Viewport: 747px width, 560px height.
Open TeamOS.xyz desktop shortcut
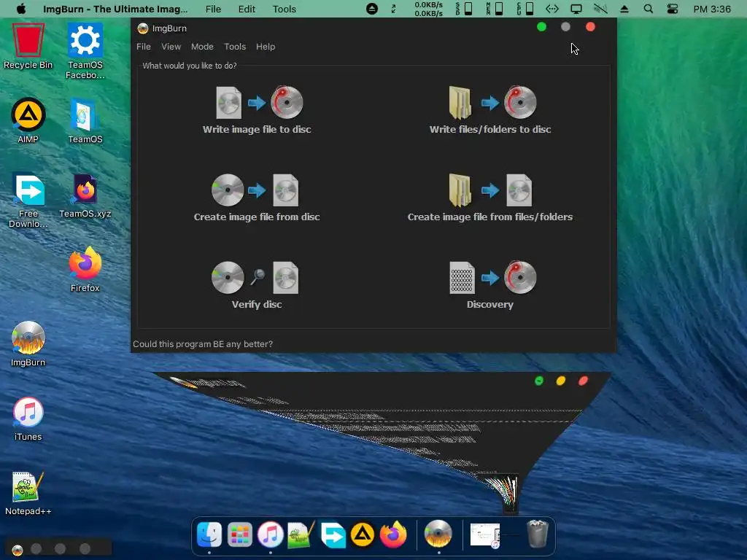(85, 195)
